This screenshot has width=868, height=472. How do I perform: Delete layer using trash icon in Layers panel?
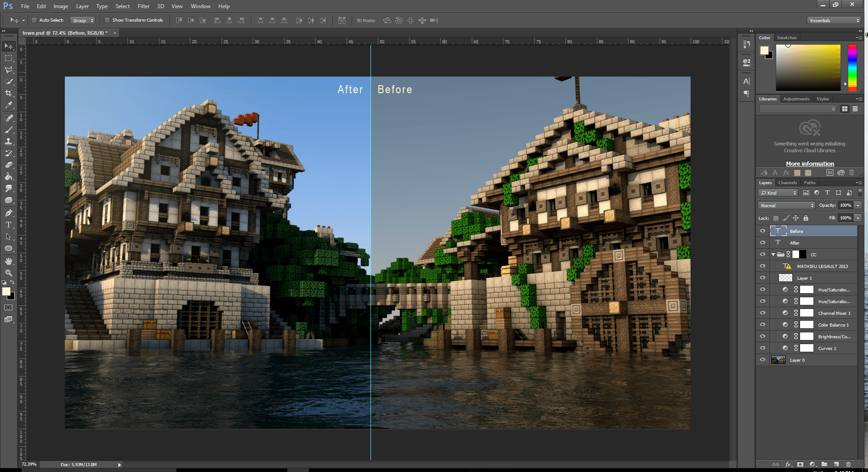pos(848,464)
